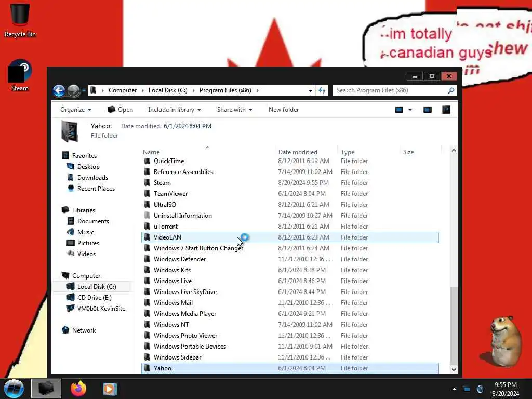Open Windows Media Player taskbar icon
Image resolution: width=532 pixels, height=399 pixels.
coord(110,389)
